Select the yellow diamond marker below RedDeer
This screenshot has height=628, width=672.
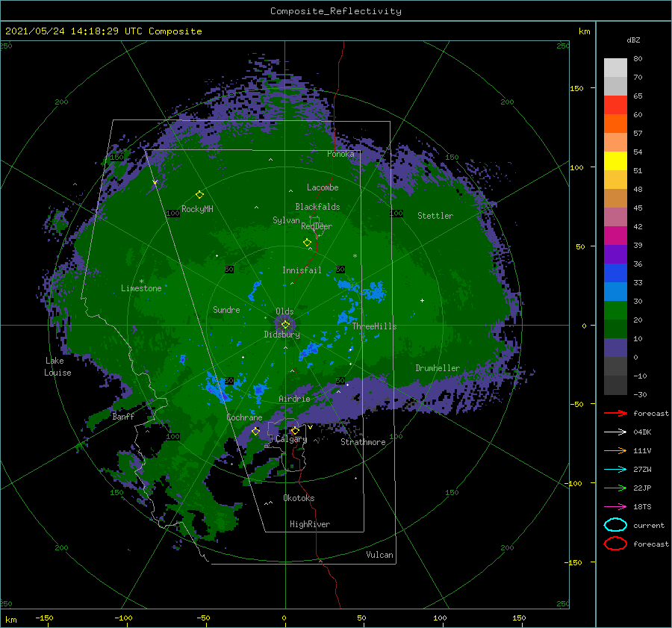pyautogui.click(x=307, y=242)
